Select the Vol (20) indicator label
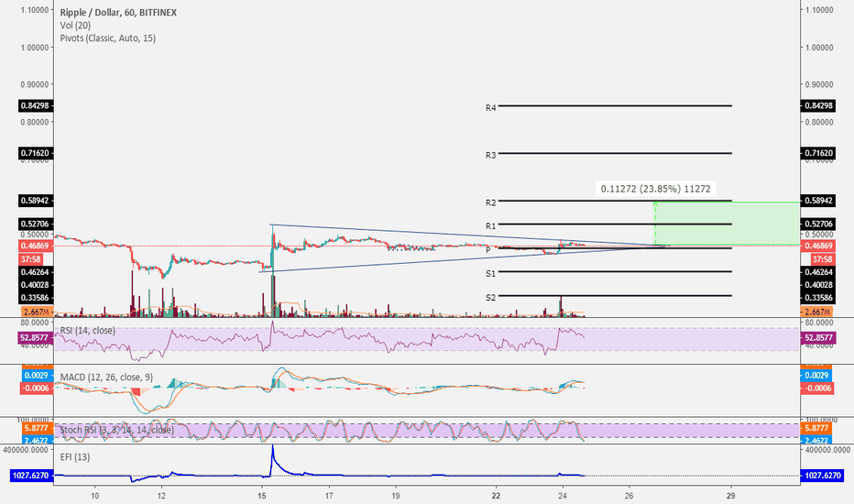The width and height of the screenshot is (854, 504). (75, 25)
